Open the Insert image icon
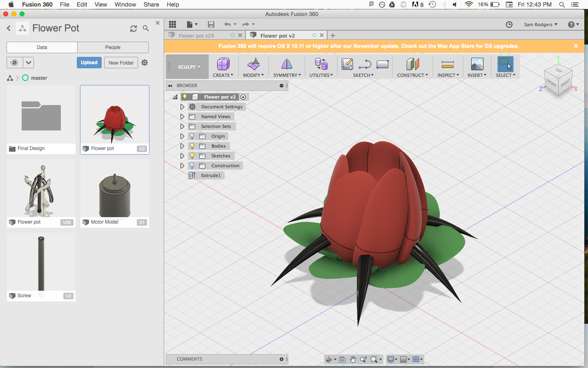This screenshot has width=588, height=368. (x=477, y=64)
